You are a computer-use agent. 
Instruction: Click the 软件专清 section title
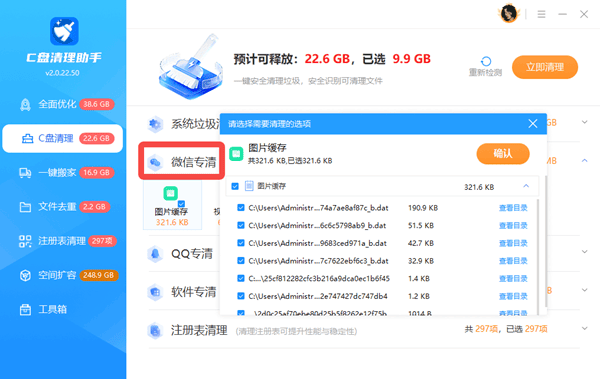(194, 292)
